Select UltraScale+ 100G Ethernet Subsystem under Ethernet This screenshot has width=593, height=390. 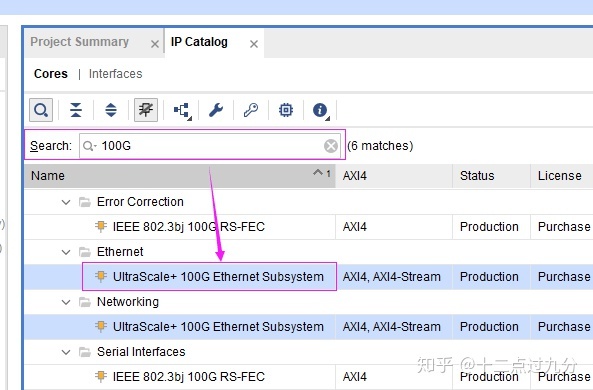218,277
